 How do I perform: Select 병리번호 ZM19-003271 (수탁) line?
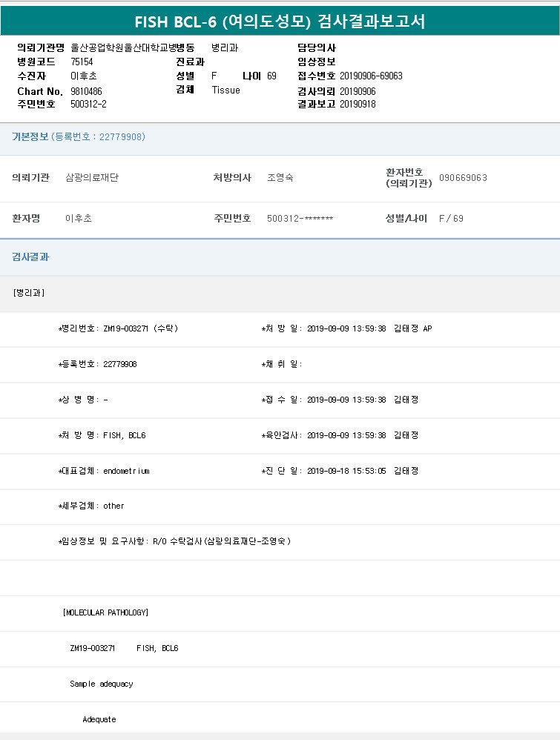click(x=118, y=328)
